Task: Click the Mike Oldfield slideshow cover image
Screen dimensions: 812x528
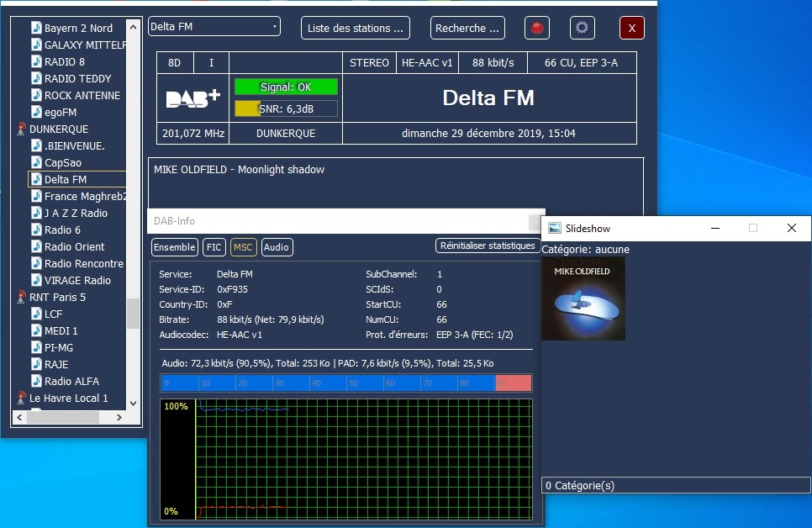Action: 583,299
